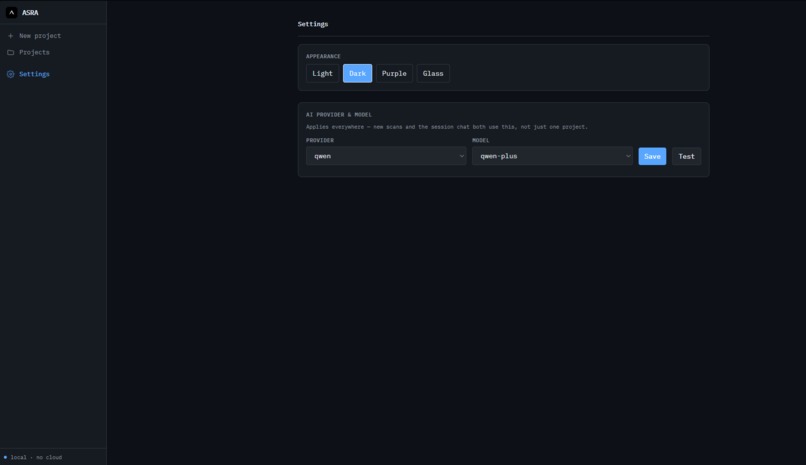This screenshot has width=806, height=465.
Task: Click the APPEARANCE section label
Action: tap(323, 57)
